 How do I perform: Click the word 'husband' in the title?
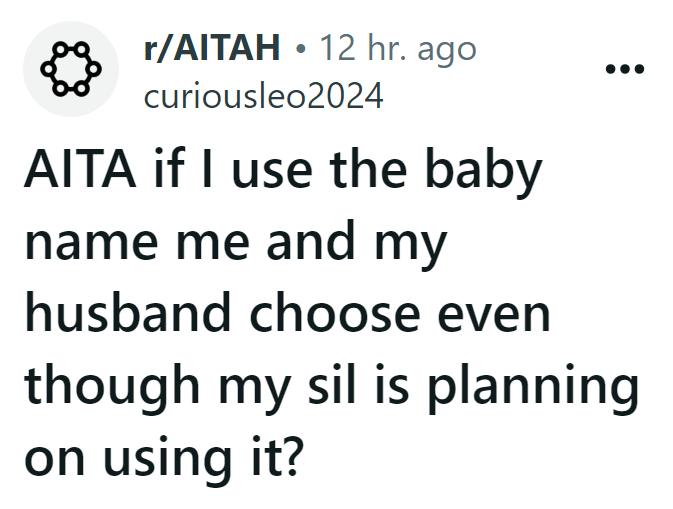(128, 312)
